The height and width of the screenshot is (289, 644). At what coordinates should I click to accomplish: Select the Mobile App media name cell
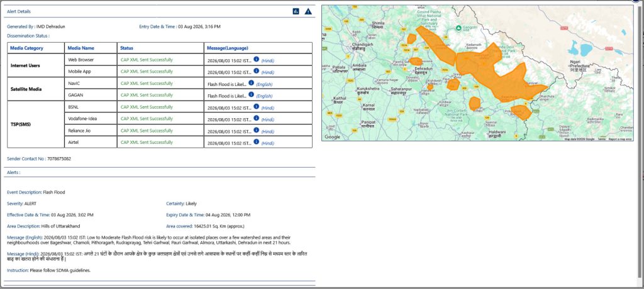tap(91, 72)
